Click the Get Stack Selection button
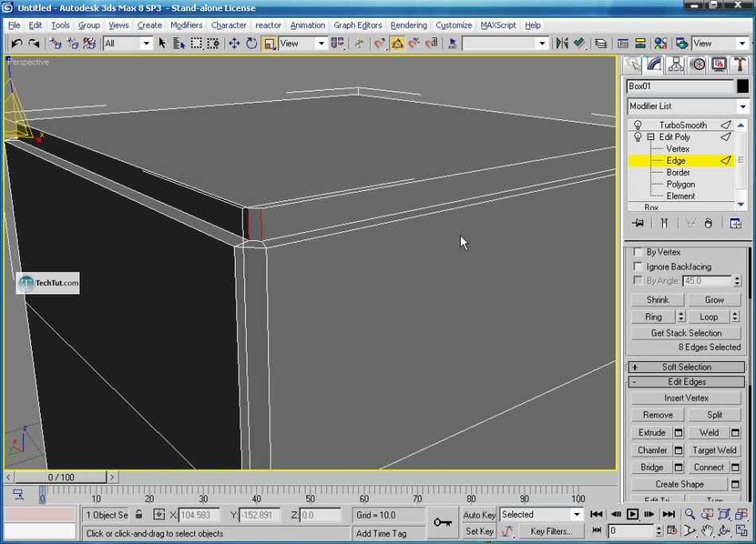Image resolution: width=756 pixels, height=544 pixels. 686,333
